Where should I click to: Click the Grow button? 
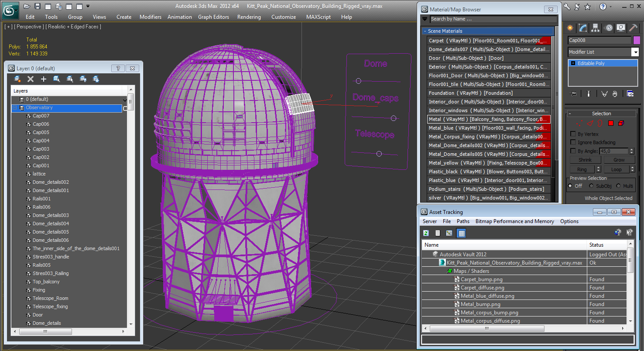point(619,160)
